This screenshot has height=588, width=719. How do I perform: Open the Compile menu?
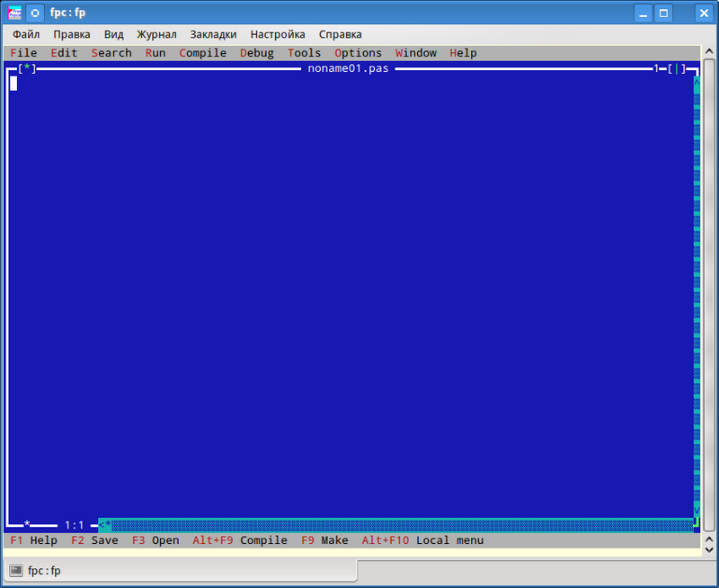[x=203, y=53]
